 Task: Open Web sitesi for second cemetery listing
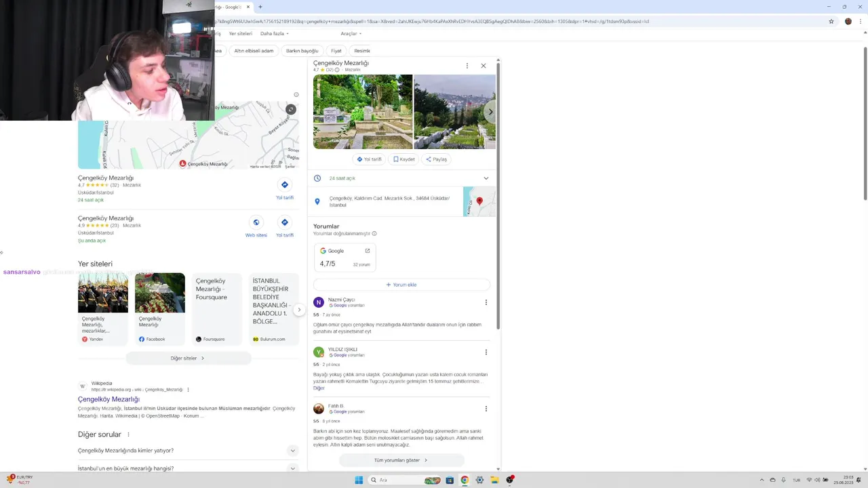point(256,227)
